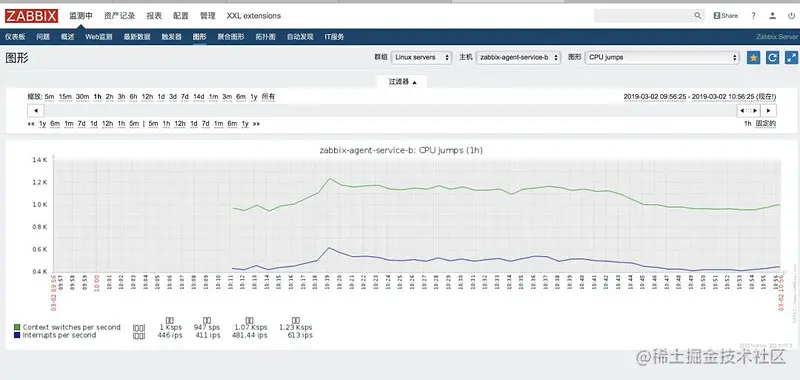Open the Share link
The width and height of the screenshot is (800, 380).
click(x=726, y=16)
